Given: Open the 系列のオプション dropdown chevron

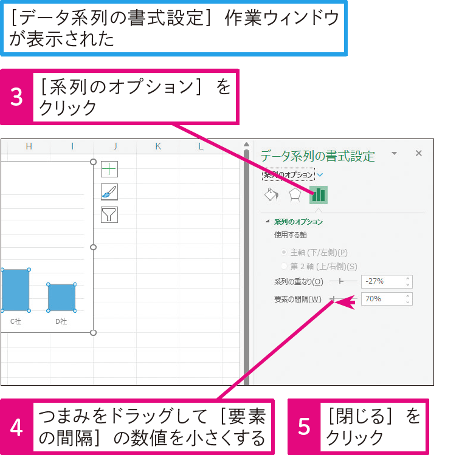Looking at the screenshot, I should click(x=320, y=175).
